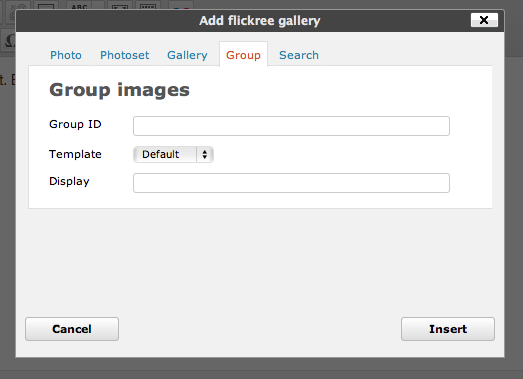Viewport: 523px width, 379px height.
Task: Click the Omega special character icon
Action: 9,41
